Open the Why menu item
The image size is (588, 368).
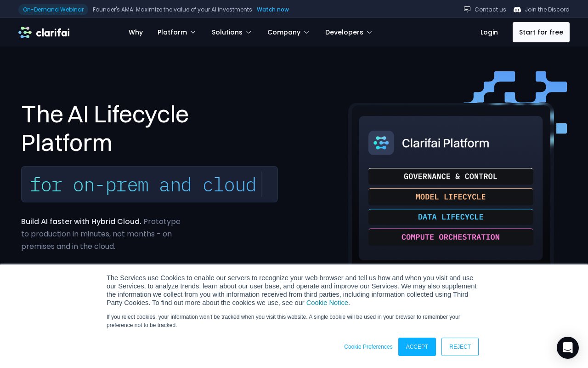(136, 32)
